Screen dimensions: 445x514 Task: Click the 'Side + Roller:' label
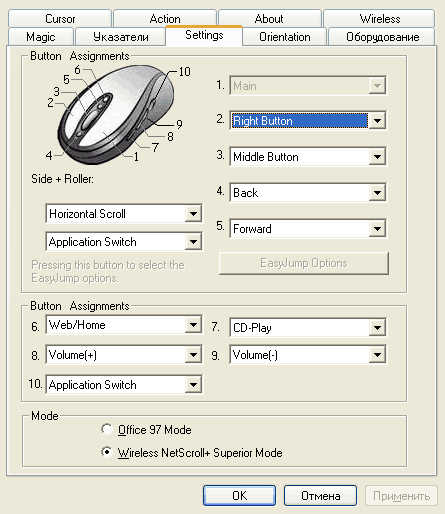(x=62, y=179)
